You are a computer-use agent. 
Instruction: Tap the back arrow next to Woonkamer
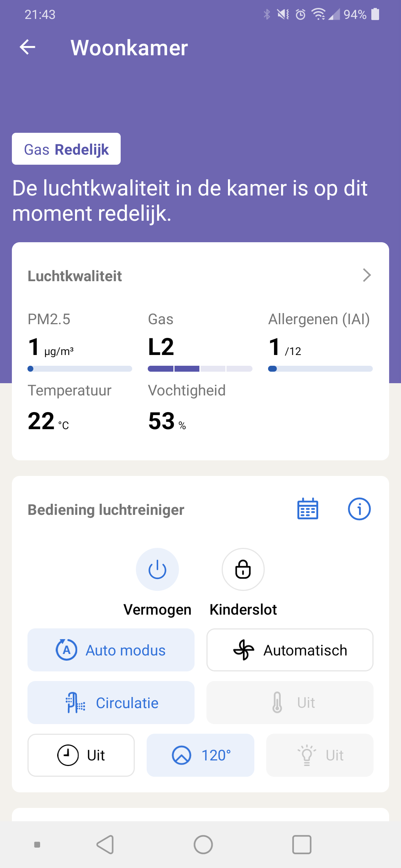pos(27,47)
